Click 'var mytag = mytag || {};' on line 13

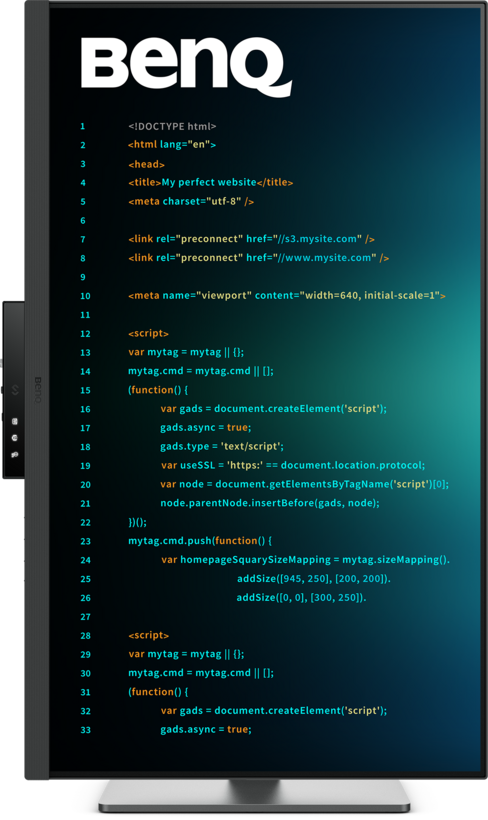coord(186,352)
